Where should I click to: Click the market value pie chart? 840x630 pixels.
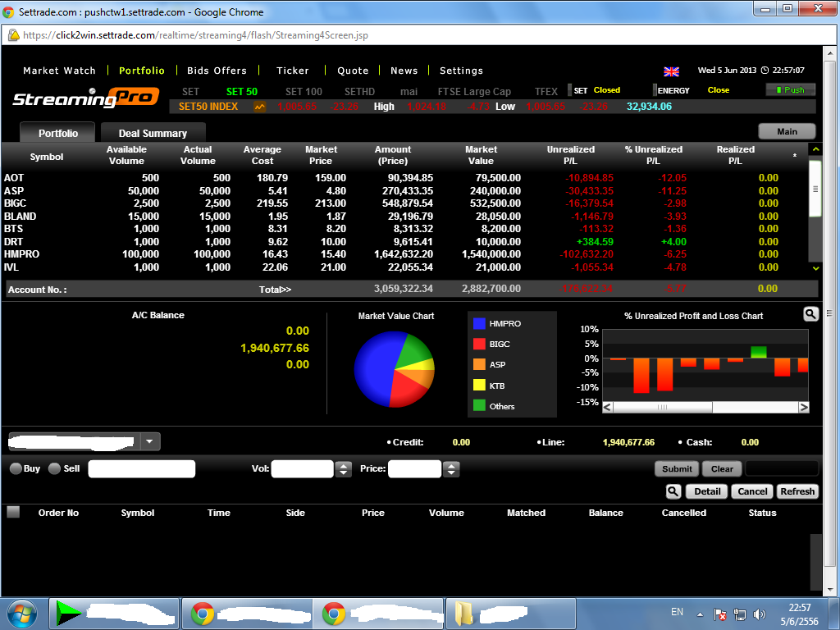(x=395, y=370)
